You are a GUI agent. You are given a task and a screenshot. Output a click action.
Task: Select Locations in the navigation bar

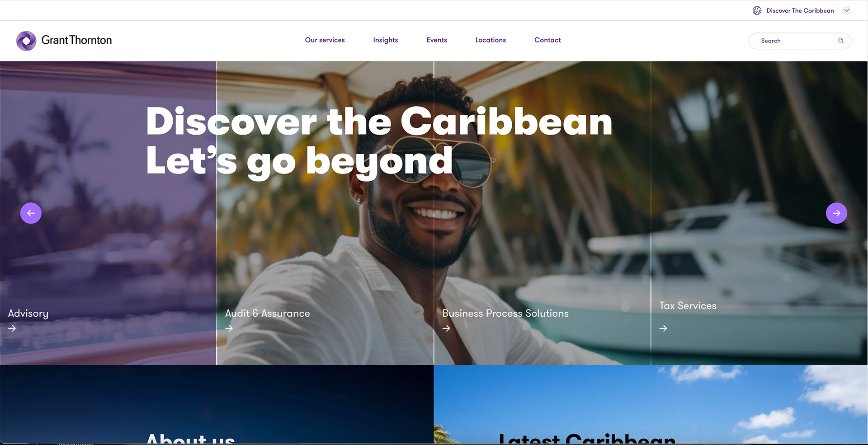coord(491,40)
